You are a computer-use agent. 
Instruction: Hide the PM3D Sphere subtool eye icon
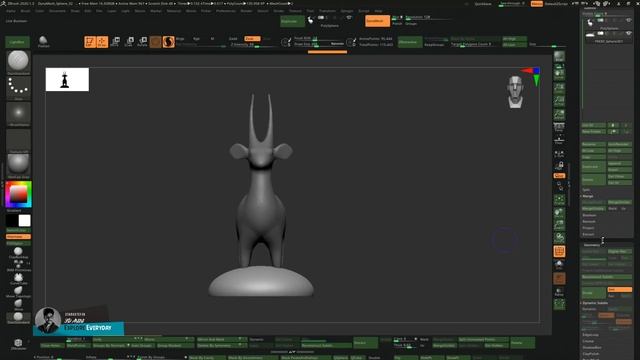[629, 33]
